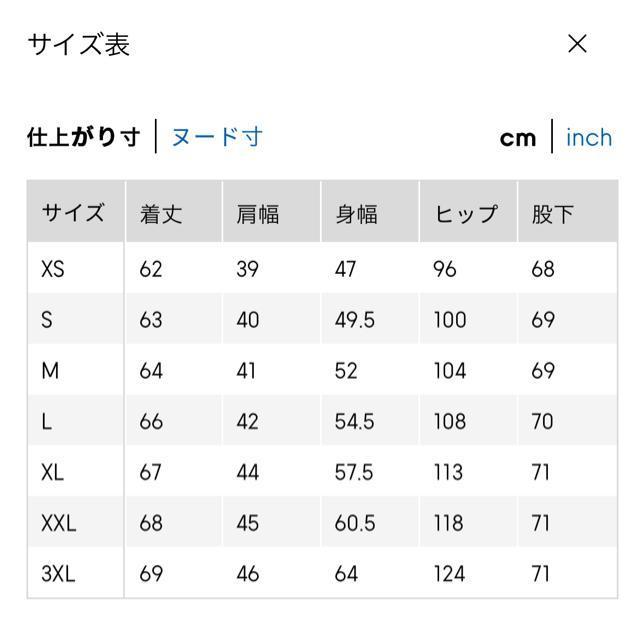Switch to ヌード寸 measurements tab
This screenshot has height=633, width=640.
tap(216, 137)
